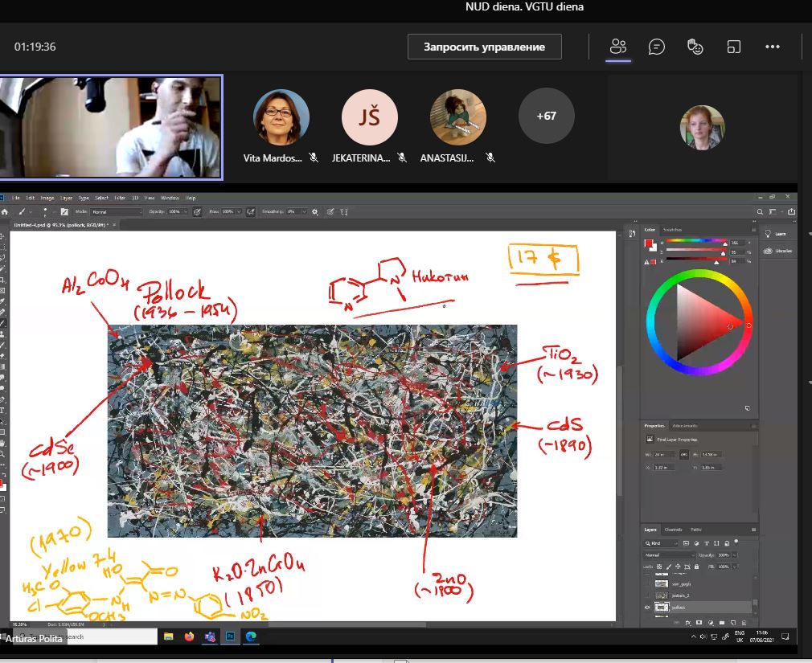Toggle lock all padlock

tap(696, 567)
